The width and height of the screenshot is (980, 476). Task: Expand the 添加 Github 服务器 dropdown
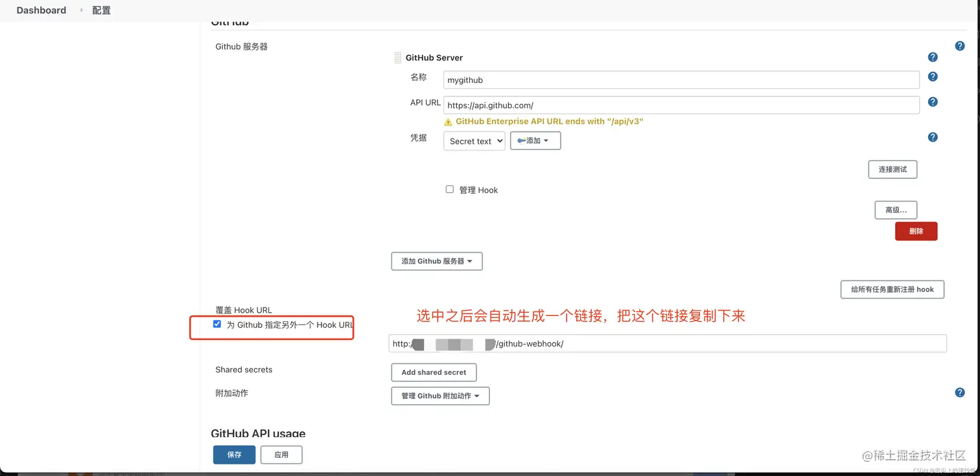(437, 261)
